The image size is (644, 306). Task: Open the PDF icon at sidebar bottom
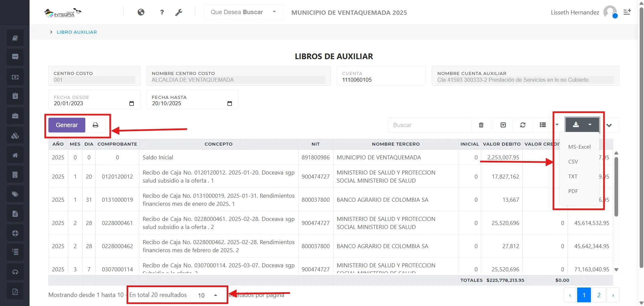15,291
